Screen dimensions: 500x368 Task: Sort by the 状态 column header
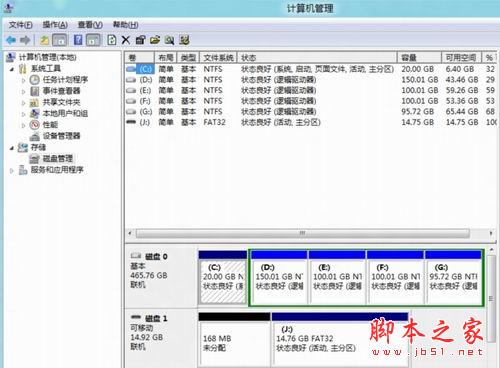click(317, 57)
